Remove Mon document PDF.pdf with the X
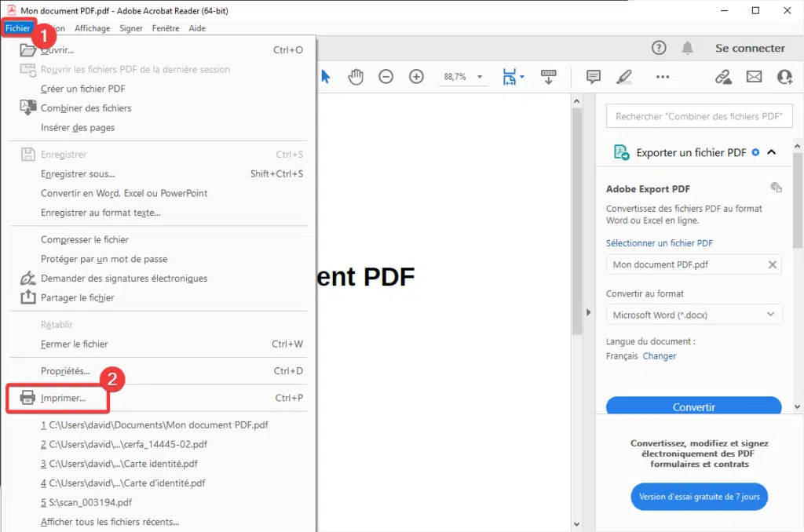The width and height of the screenshot is (804, 532). [773, 264]
